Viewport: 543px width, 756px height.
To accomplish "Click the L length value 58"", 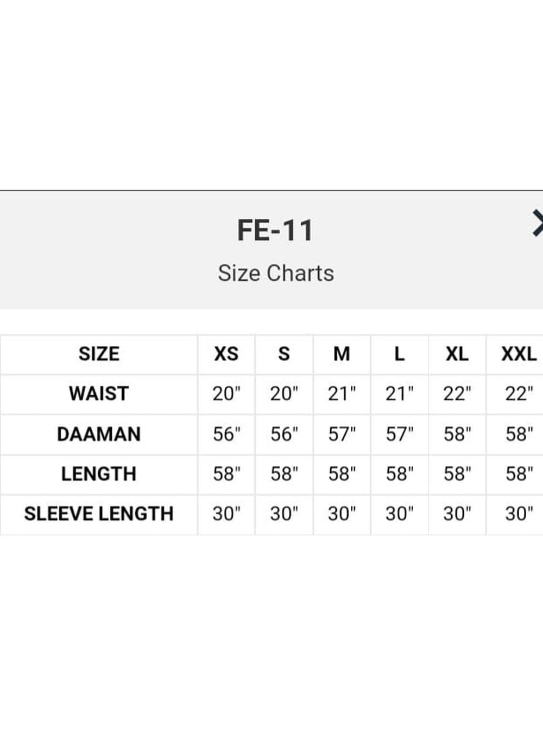I will click(x=399, y=474).
